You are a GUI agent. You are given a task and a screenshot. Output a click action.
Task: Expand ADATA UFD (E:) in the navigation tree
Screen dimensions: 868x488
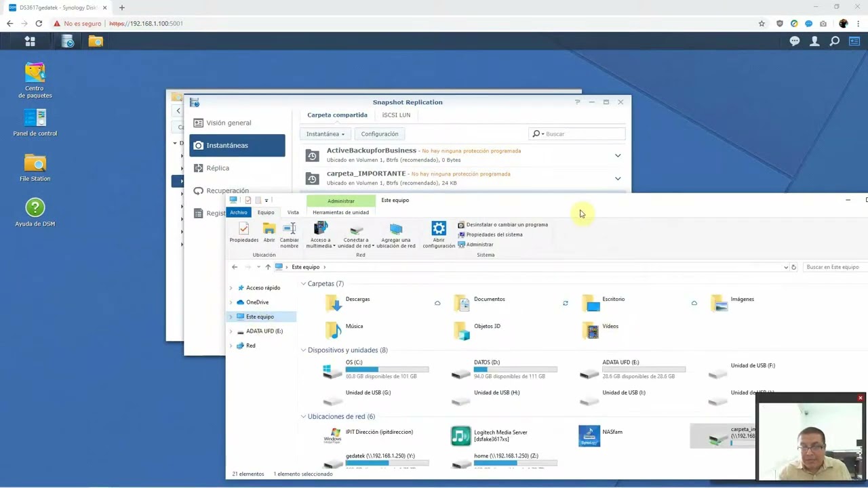pos(231,331)
